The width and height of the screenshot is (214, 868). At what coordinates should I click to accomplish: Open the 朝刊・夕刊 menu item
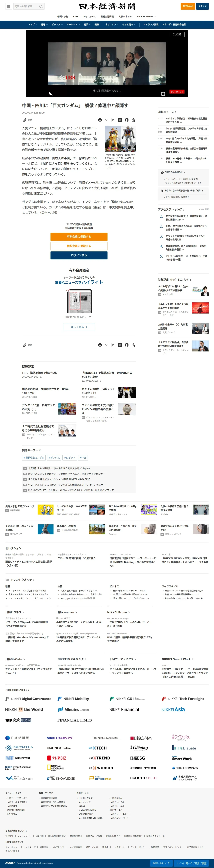pyautogui.click(x=63, y=16)
